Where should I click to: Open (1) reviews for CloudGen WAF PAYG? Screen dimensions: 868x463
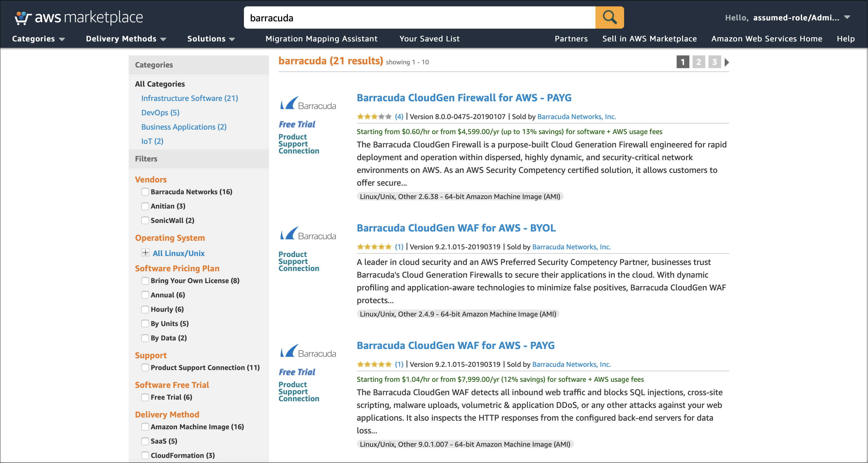click(399, 364)
